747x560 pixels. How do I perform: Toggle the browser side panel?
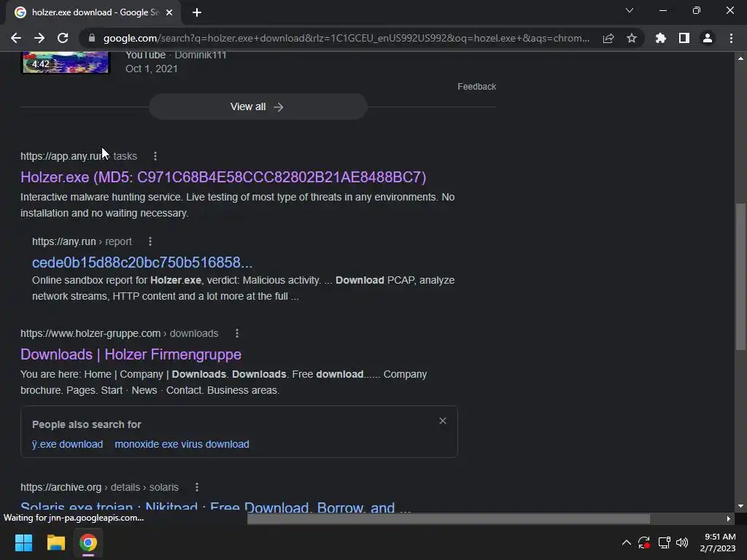pos(684,38)
